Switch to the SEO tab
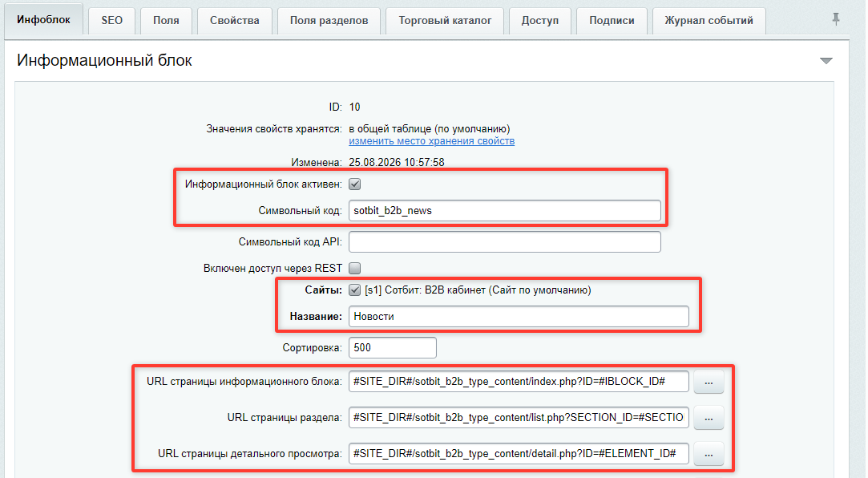The image size is (868, 478). click(x=112, y=21)
